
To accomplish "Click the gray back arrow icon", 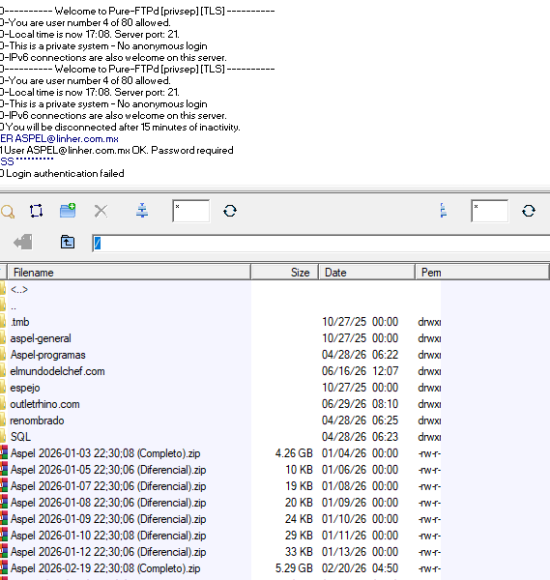I will point(23,242).
